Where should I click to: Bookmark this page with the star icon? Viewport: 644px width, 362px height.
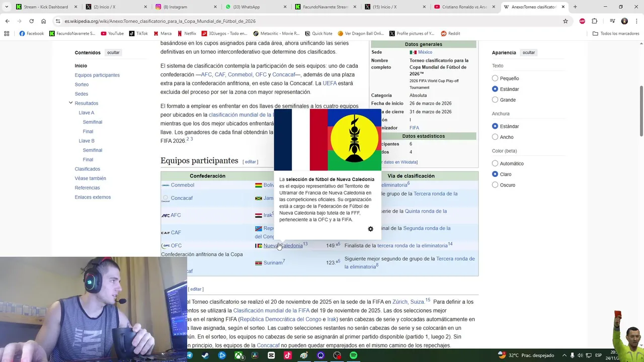566,21
